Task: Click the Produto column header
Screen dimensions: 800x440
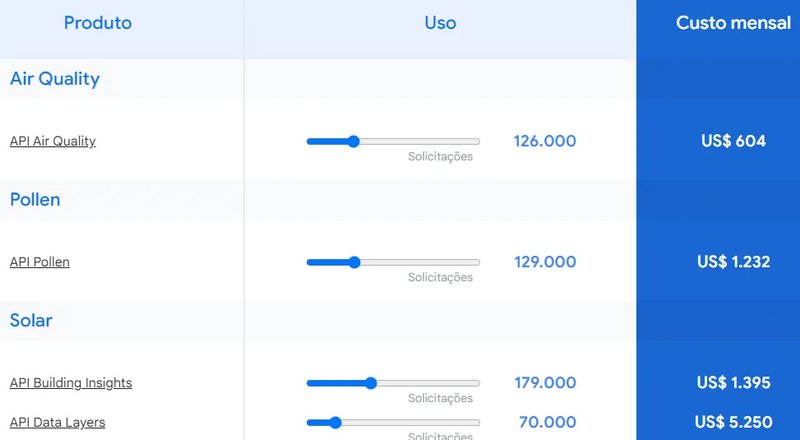Action: click(x=97, y=23)
